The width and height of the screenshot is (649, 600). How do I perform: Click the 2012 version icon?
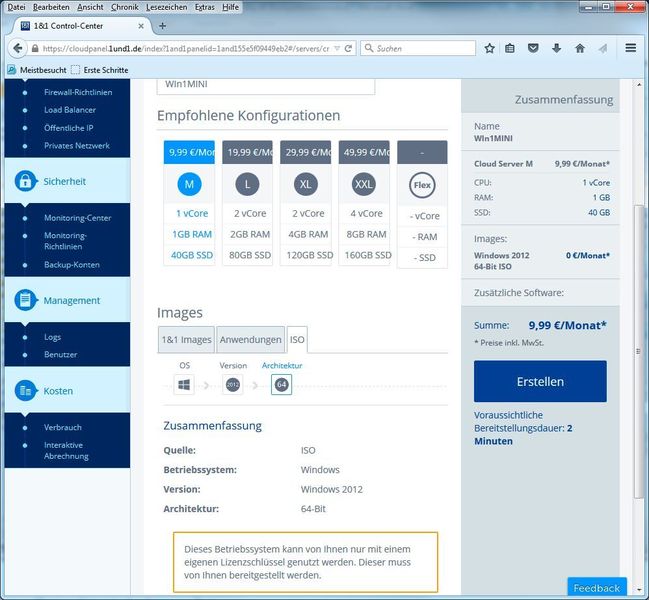[x=233, y=385]
